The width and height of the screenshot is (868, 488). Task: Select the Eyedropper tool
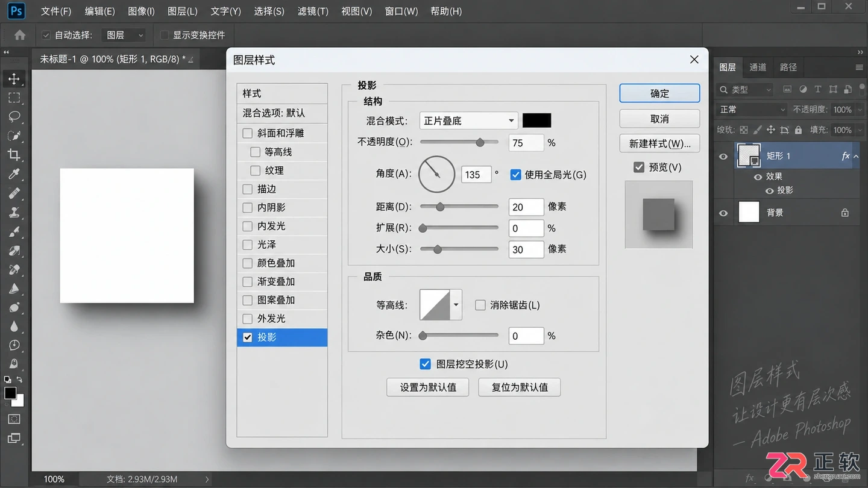point(14,174)
